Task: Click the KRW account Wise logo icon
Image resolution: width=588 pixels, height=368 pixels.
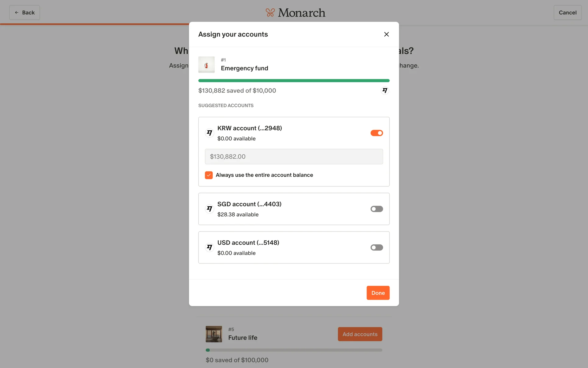Action: (209, 133)
